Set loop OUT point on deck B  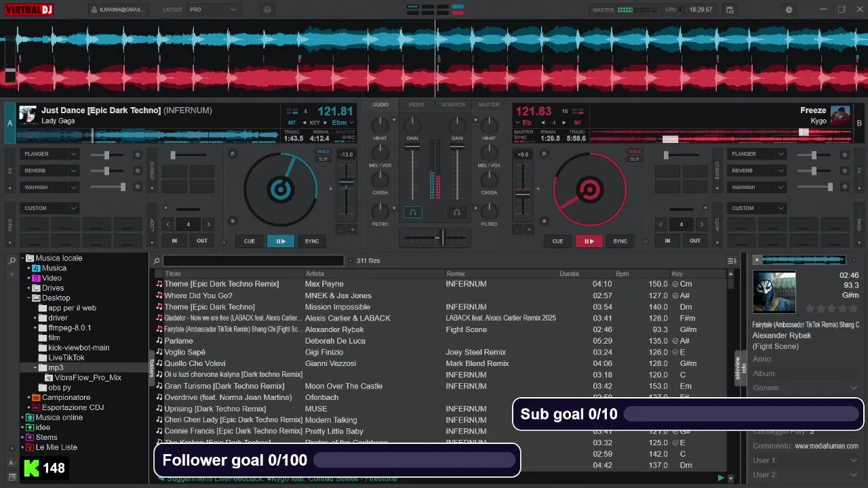[695, 241]
